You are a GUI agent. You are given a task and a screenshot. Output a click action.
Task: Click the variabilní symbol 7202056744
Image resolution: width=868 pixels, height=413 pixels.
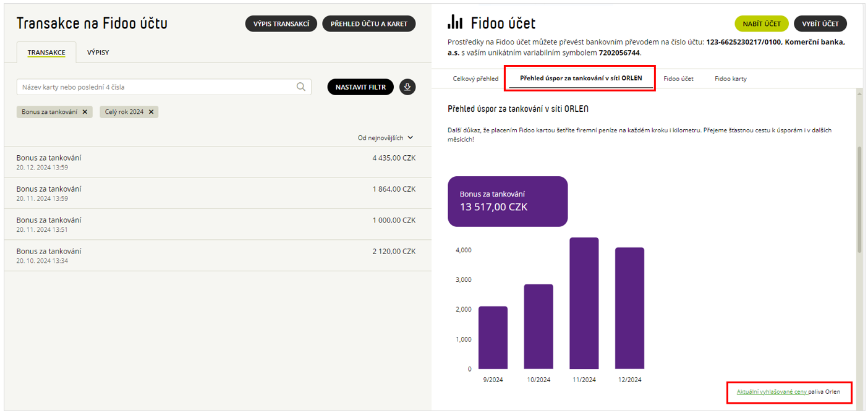[x=619, y=53]
